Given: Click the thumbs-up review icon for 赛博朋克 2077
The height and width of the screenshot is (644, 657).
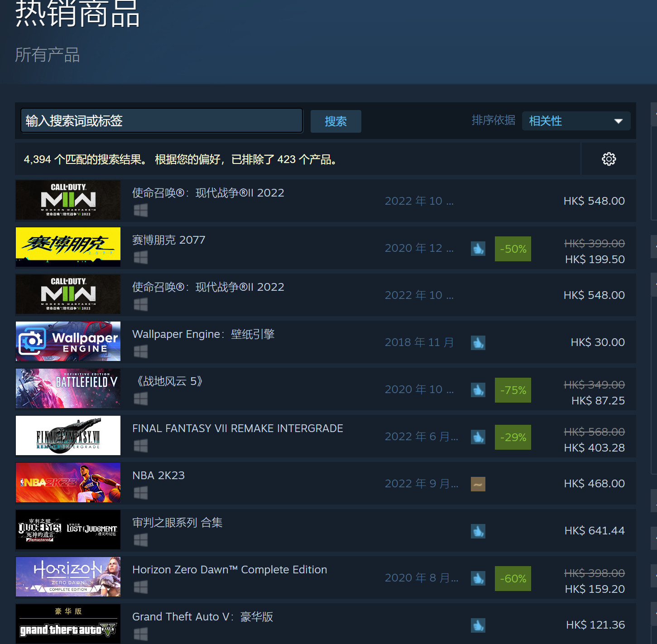Looking at the screenshot, I should (478, 249).
